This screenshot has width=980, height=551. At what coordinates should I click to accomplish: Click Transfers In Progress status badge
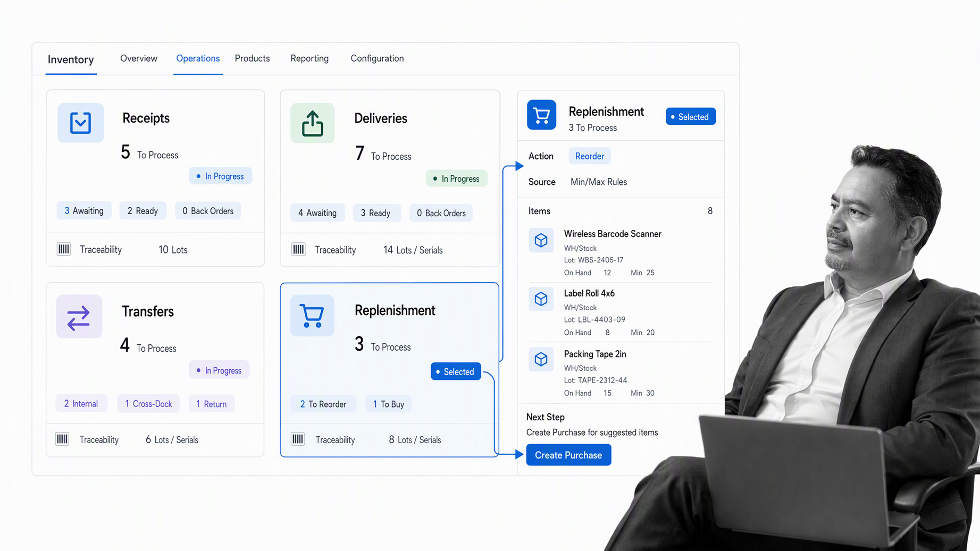point(219,370)
